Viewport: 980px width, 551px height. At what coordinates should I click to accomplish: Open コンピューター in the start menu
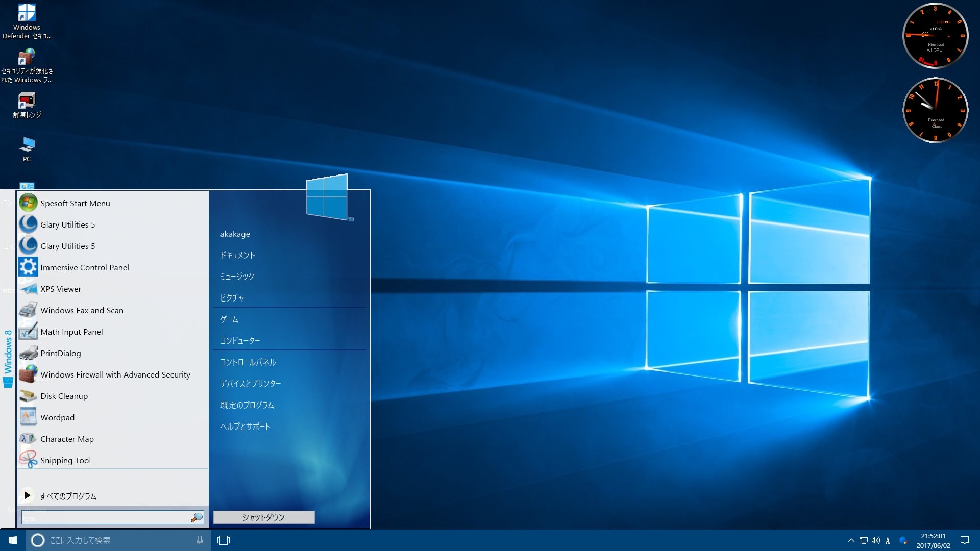pos(240,341)
